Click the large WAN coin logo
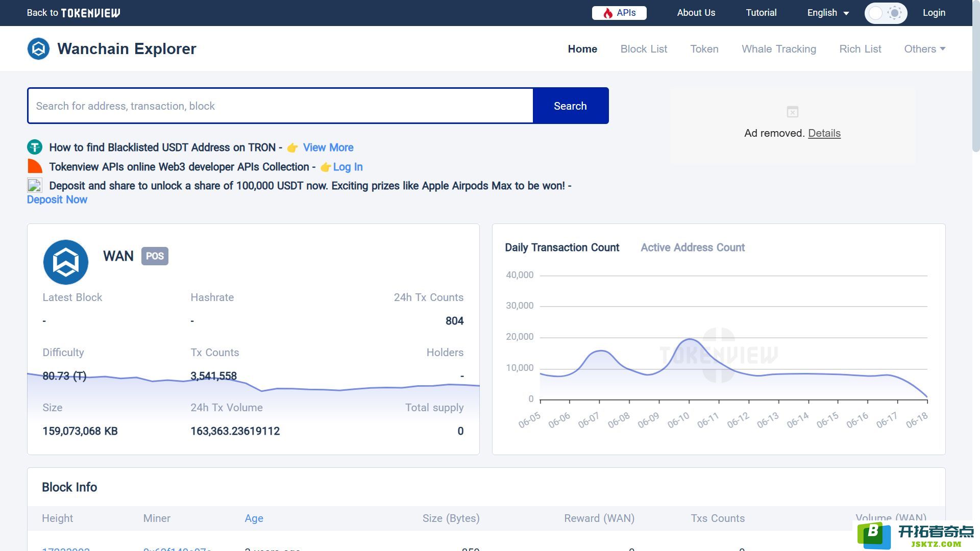 coord(66,262)
